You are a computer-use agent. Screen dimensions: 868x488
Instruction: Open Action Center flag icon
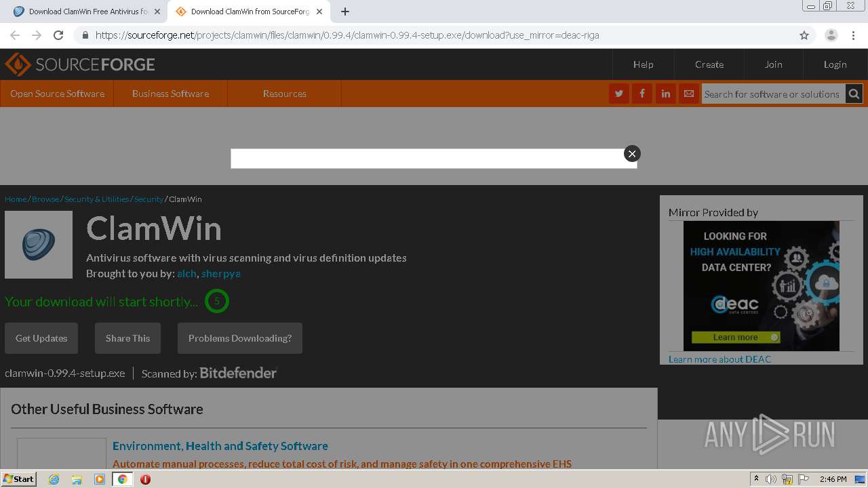click(804, 479)
